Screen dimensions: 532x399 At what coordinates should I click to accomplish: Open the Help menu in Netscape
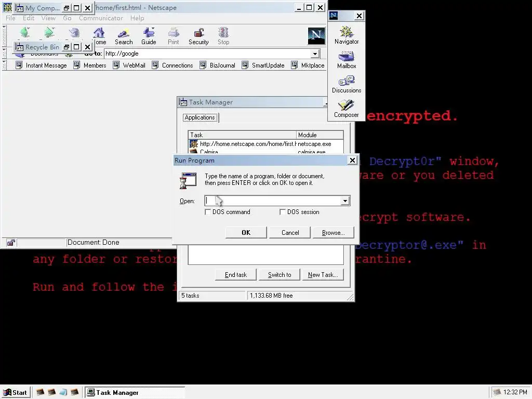tap(137, 18)
